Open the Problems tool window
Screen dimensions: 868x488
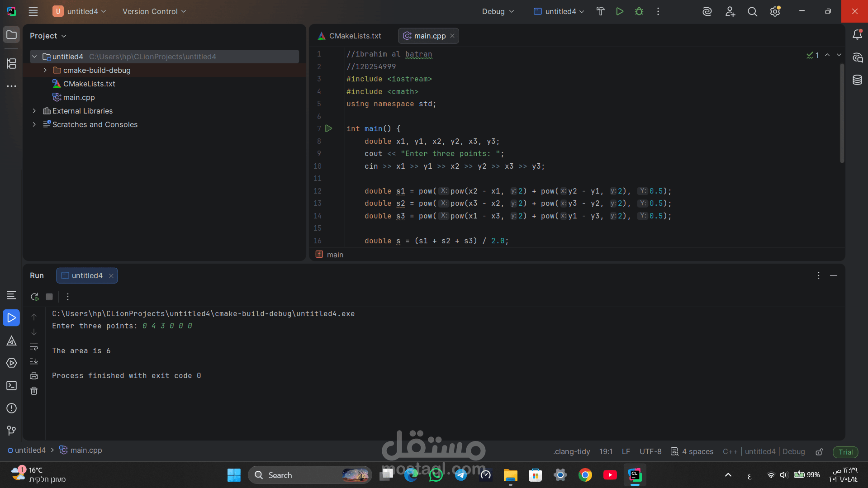[11, 408]
